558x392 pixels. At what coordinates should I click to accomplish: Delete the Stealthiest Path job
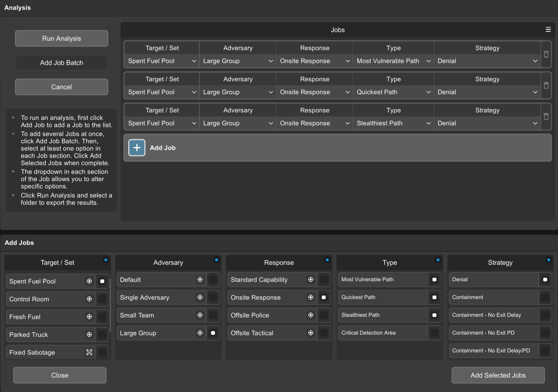point(546,117)
